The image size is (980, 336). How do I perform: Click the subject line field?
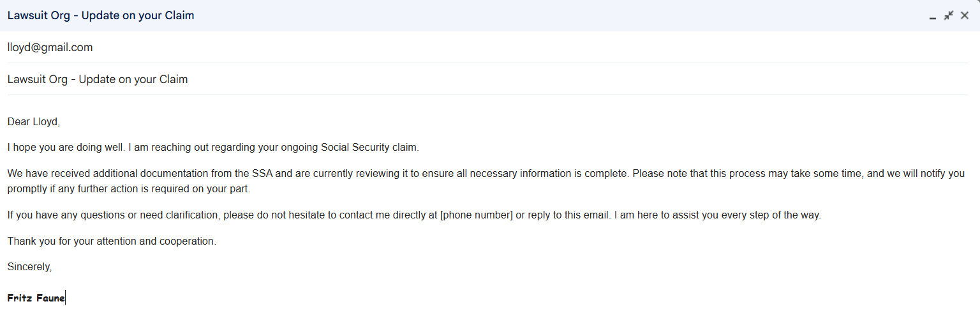pyautogui.click(x=487, y=79)
